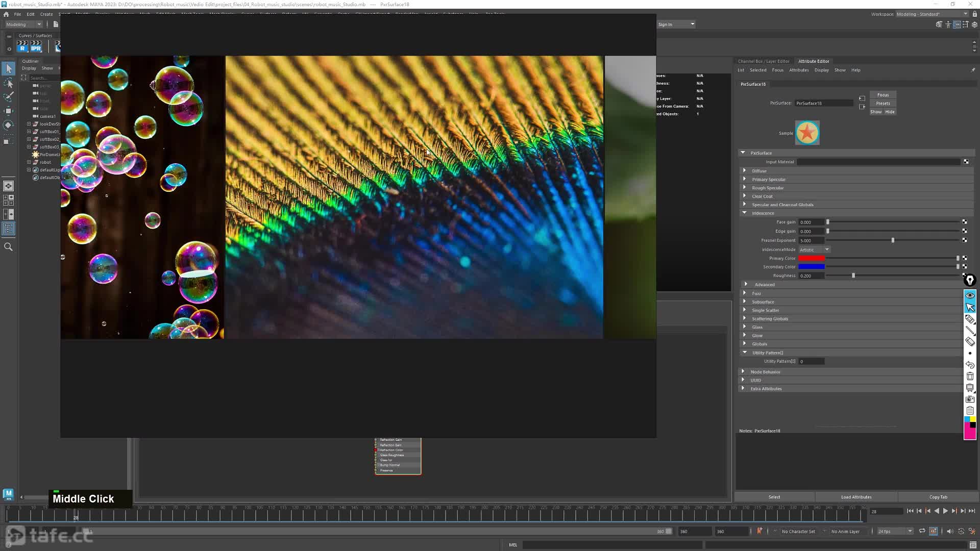The height and width of the screenshot is (551, 980).
Task: Switch to four-view layout
Action: (x=9, y=200)
